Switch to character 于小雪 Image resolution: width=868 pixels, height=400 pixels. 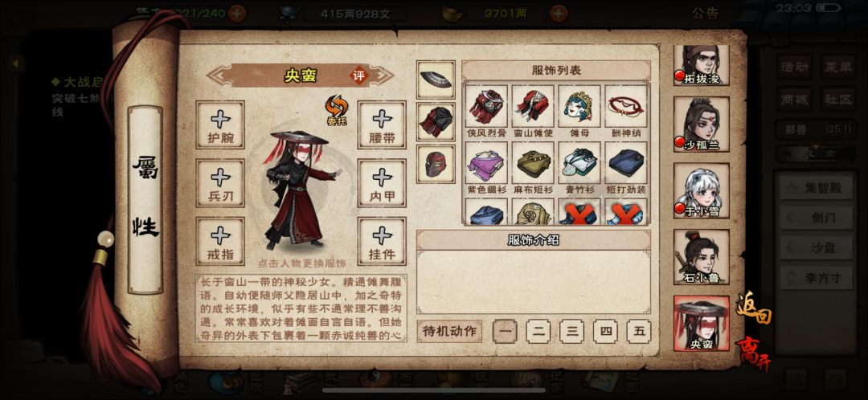click(702, 190)
